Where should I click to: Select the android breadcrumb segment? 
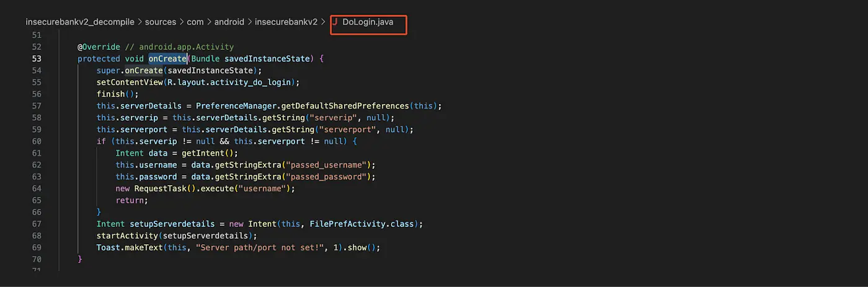(229, 22)
